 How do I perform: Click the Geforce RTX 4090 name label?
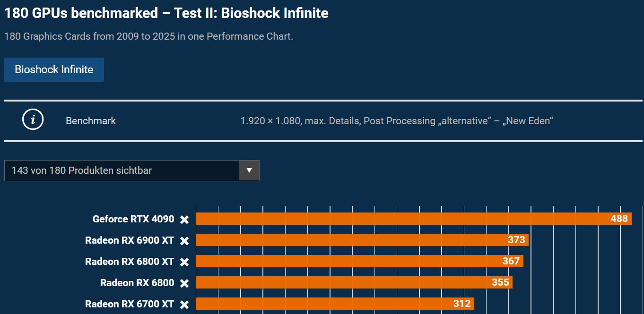[133, 219]
